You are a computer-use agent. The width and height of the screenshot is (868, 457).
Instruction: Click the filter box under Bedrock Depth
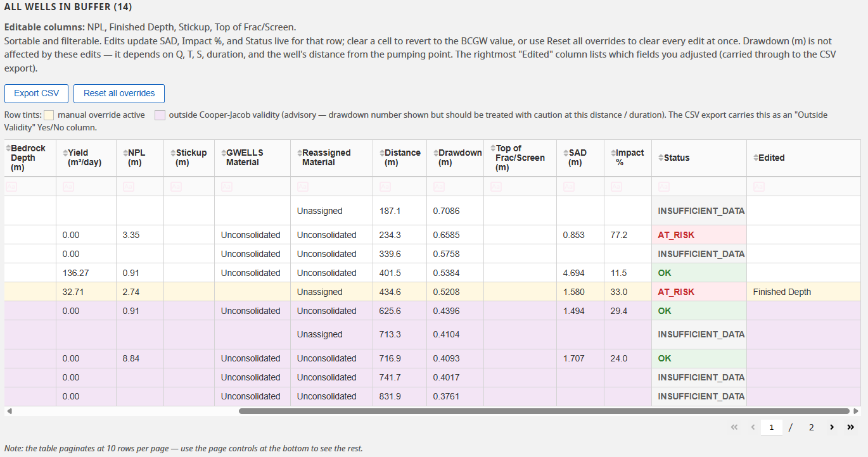pos(30,187)
